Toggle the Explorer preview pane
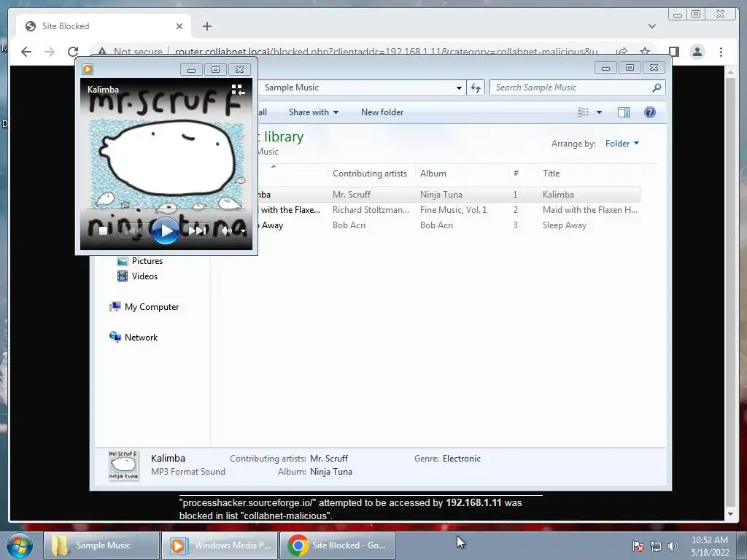 point(624,112)
